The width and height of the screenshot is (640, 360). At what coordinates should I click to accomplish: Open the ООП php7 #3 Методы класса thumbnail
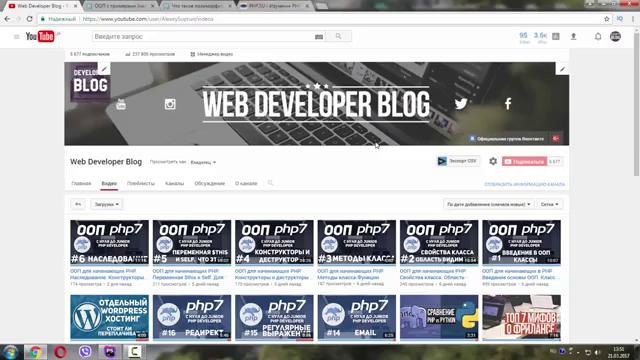click(357, 242)
